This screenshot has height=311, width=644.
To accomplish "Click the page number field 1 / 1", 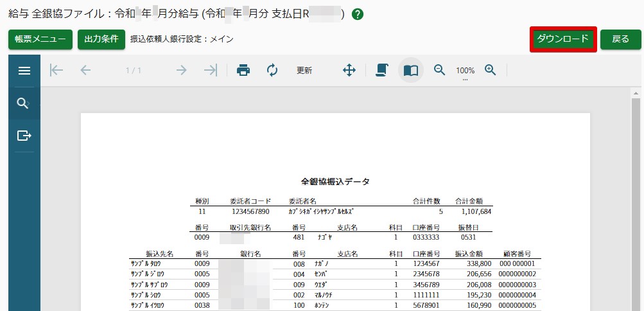I will [x=134, y=71].
